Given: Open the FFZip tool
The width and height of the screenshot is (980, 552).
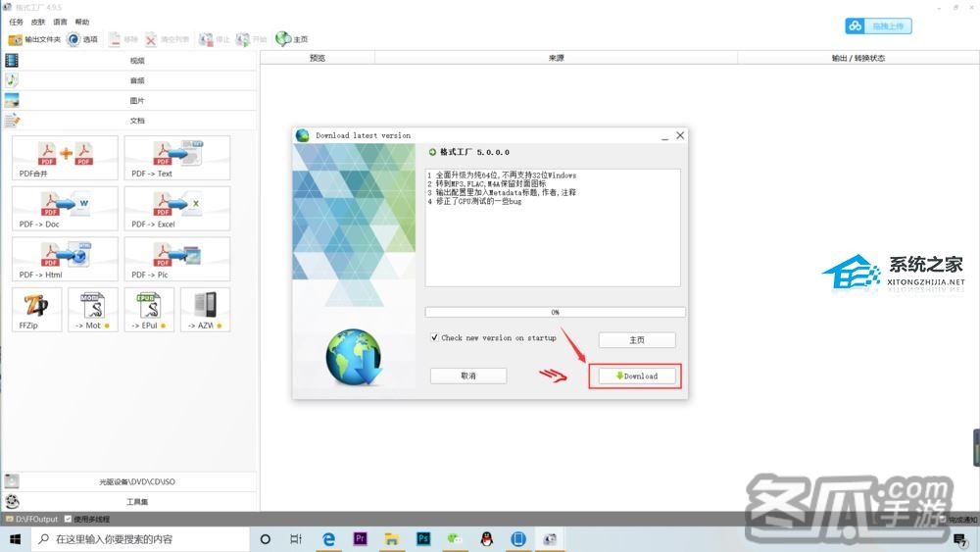Looking at the screenshot, I should pos(36,309).
